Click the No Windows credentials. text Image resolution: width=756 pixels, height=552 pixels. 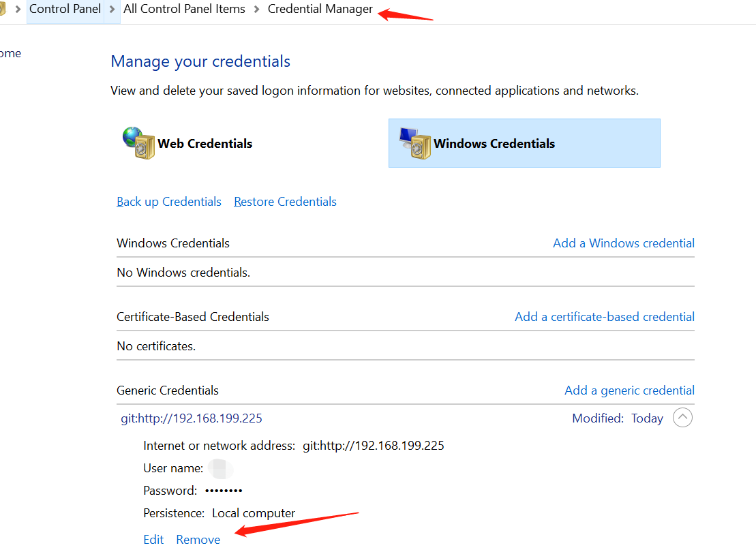click(x=183, y=273)
